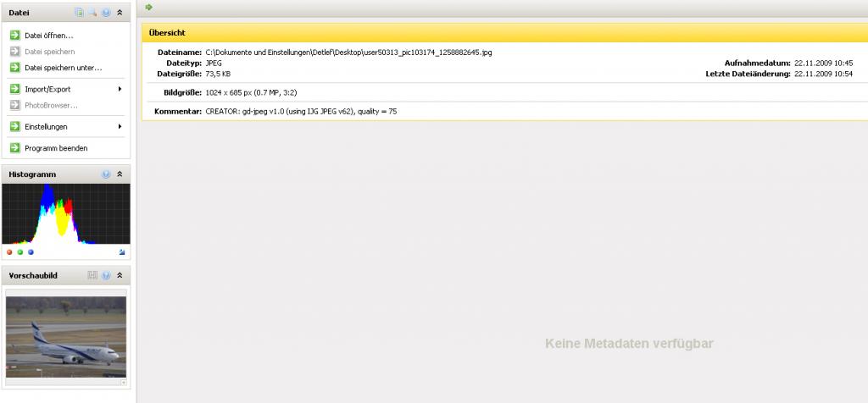Open the Import/Export menu entry

click(47, 89)
